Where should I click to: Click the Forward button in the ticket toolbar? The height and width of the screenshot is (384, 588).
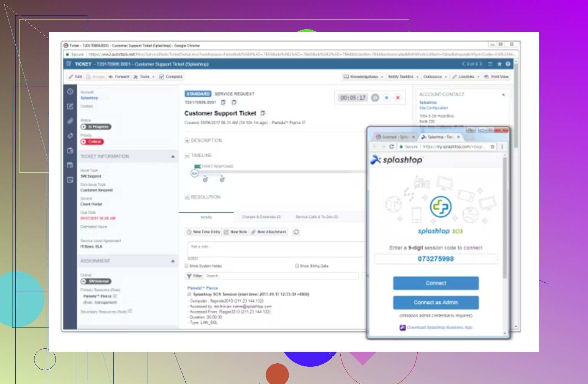pos(119,77)
